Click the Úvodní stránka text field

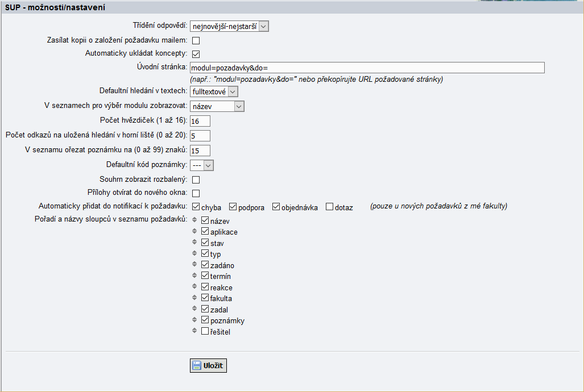367,68
